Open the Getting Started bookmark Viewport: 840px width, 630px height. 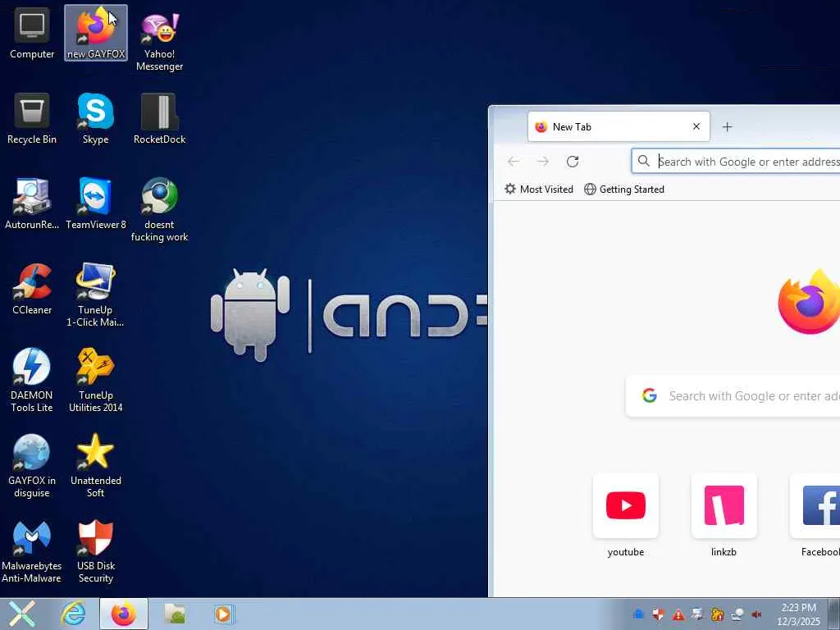tap(624, 189)
